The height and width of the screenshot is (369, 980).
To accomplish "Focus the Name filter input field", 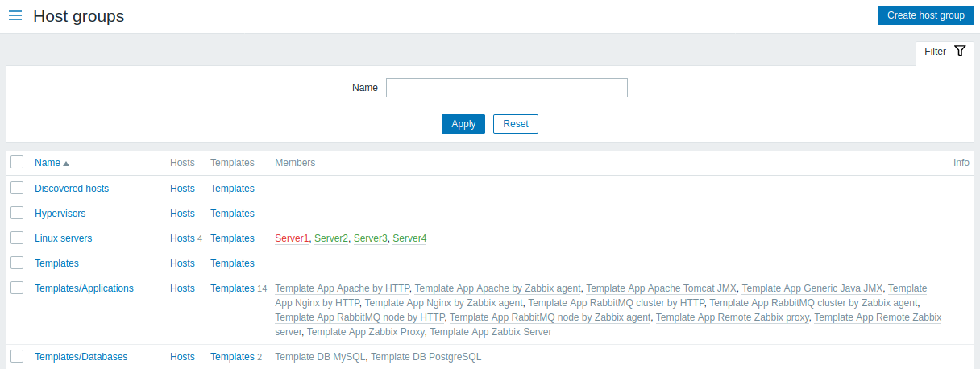I will tap(506, 88).
